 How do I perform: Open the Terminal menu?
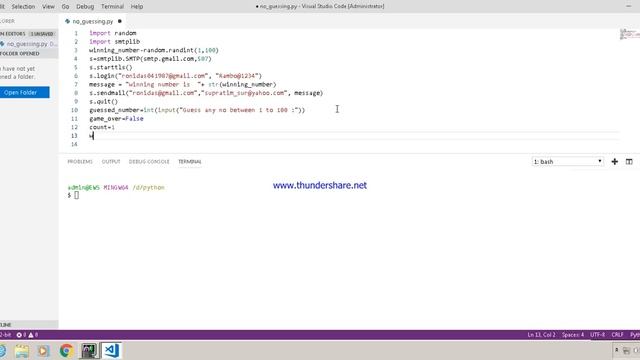(x=112, y=7)
